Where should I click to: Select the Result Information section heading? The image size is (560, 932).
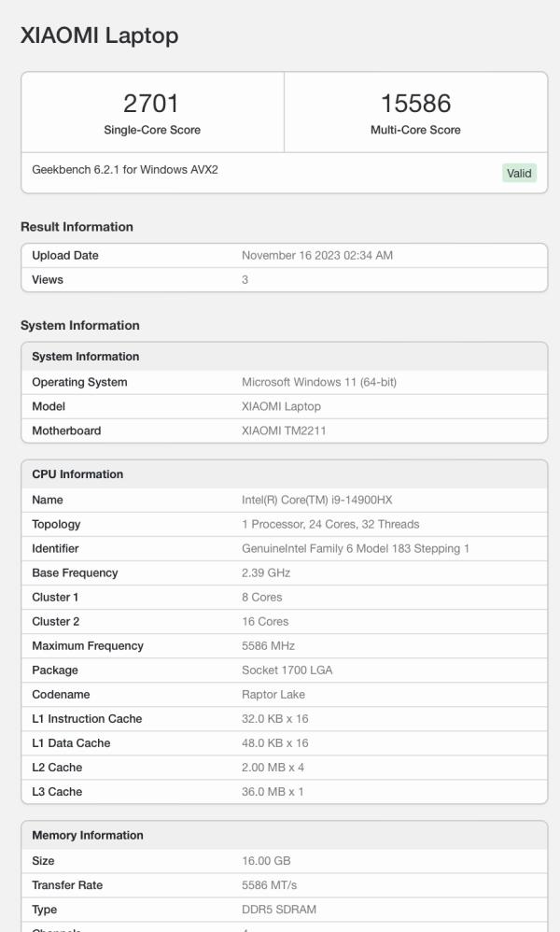pos(77,227)
